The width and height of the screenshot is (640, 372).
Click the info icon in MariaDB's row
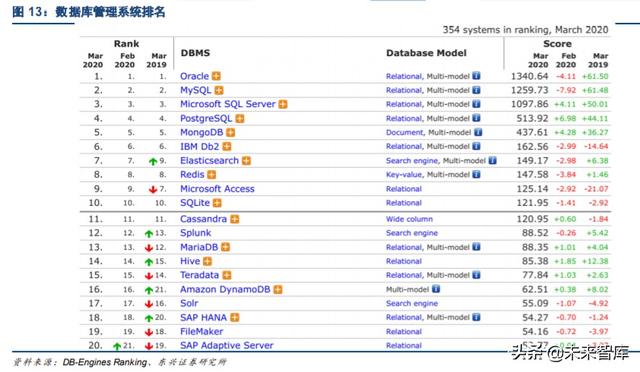(x=476, y=247)
